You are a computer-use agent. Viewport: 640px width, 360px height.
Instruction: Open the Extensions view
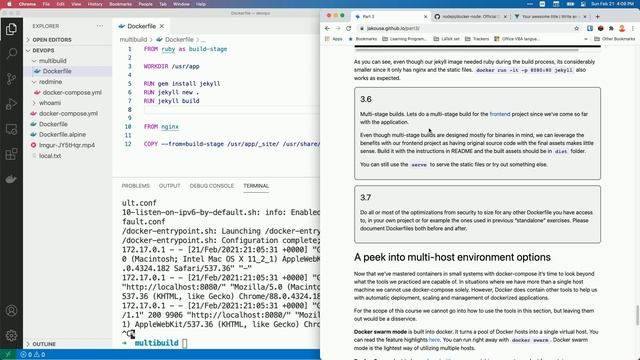pyautogui.click(x=11, y=154)
